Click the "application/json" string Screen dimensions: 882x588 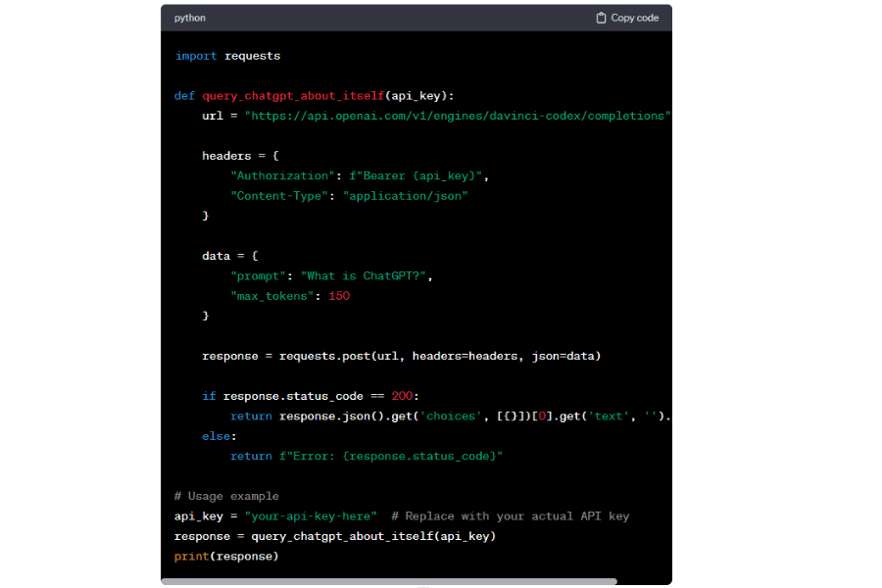406,196
